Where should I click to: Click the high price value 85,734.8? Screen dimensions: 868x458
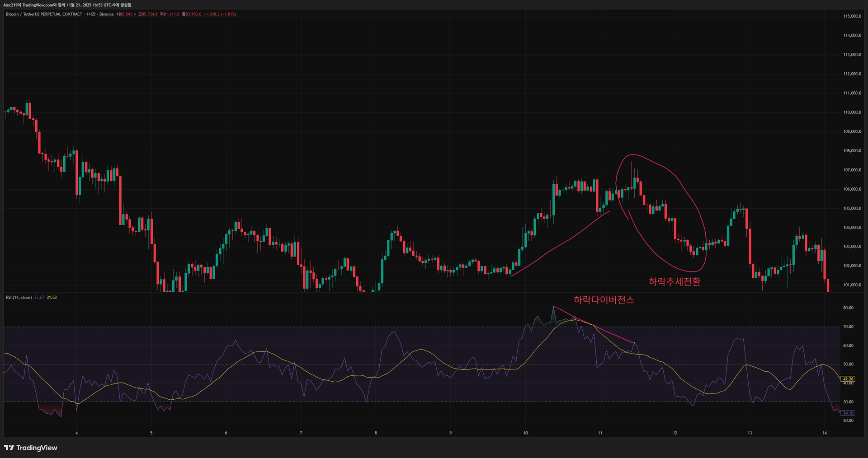pos(150,14)
